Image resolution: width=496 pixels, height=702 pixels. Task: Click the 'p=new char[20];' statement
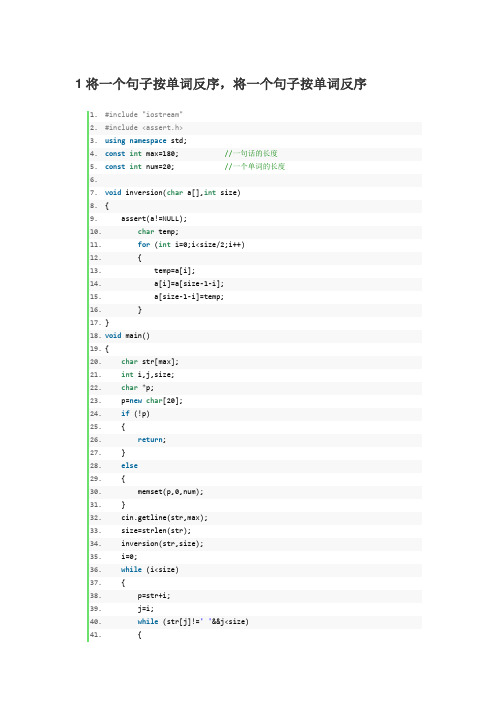(x=152, y=400)
